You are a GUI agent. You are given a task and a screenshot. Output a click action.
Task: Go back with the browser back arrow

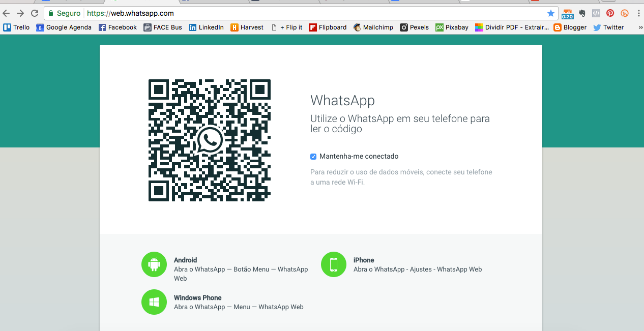click(7, 13)
